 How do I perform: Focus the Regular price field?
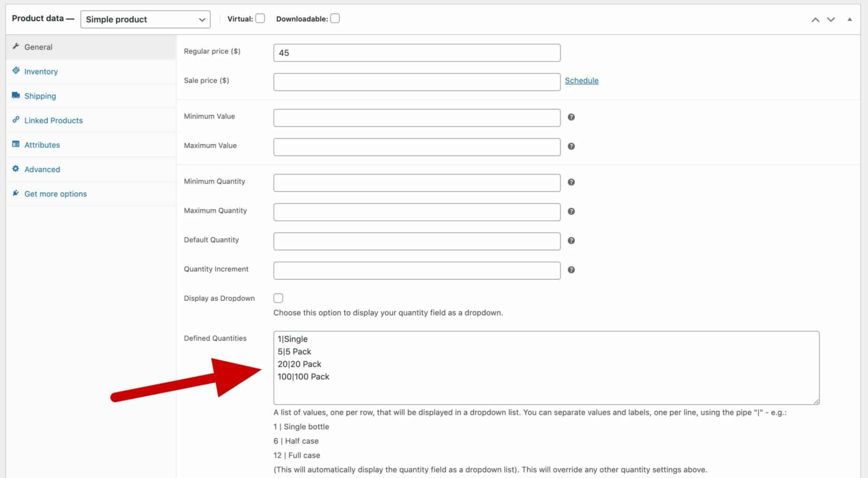click(x=417, y=53)
